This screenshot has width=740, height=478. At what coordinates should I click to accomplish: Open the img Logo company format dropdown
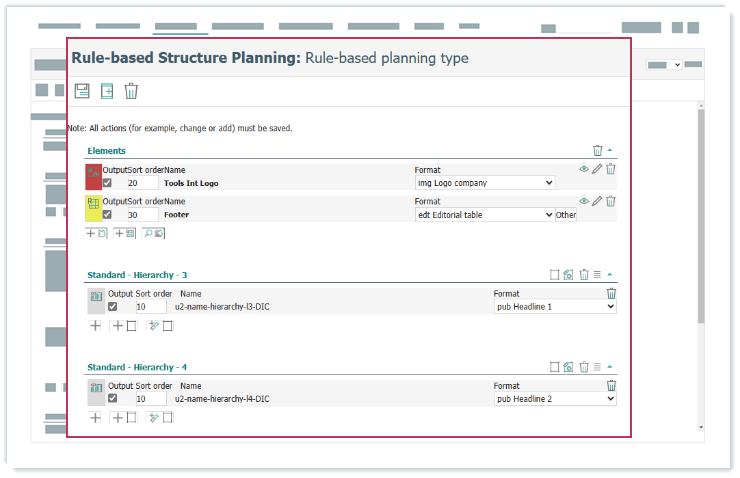[485, 183]
